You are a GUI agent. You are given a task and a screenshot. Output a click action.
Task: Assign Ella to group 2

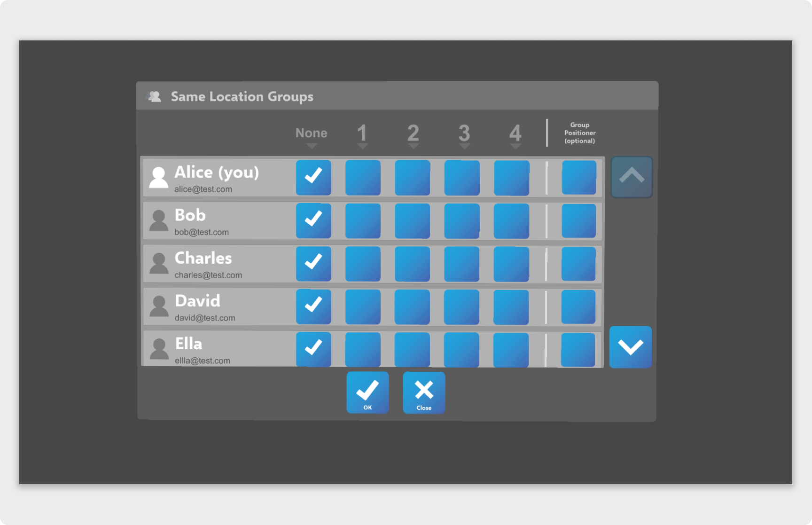(412, 349)
